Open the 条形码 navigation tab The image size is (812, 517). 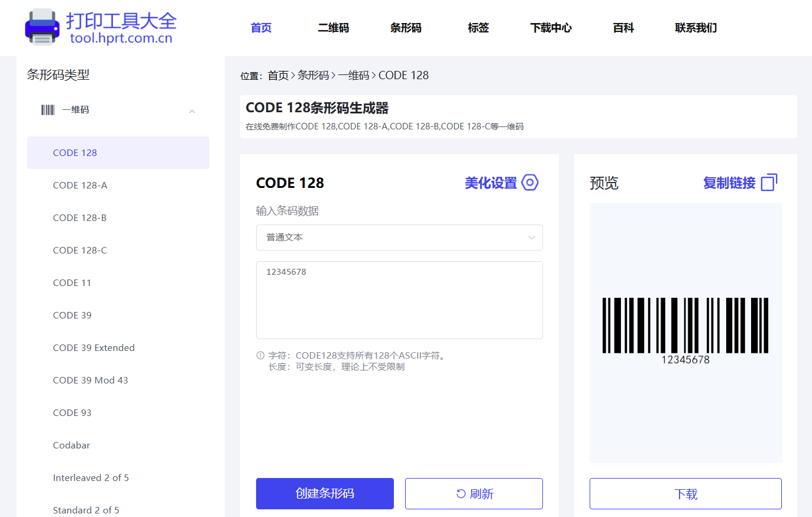tap(406, 28)
